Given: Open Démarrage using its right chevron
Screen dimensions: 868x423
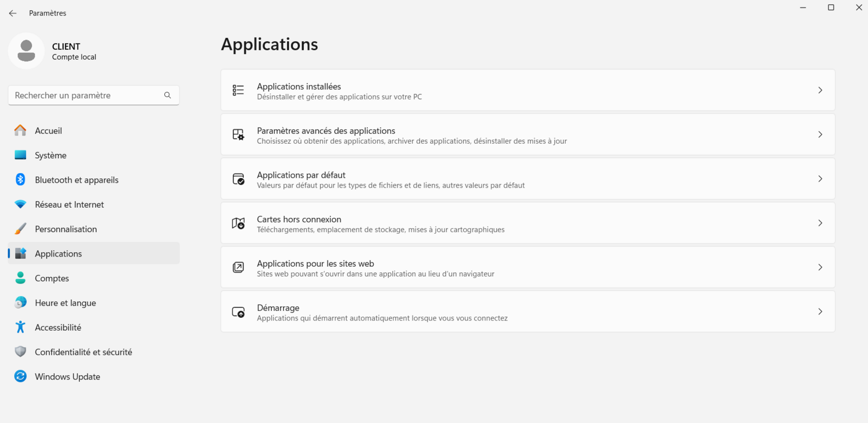Looking at the screenshot, I should [x=820, y=312].
